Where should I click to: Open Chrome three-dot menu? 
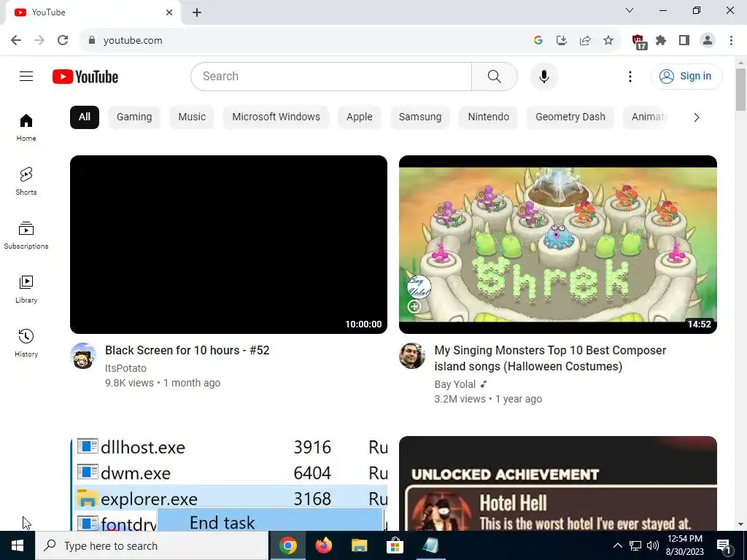731,41
